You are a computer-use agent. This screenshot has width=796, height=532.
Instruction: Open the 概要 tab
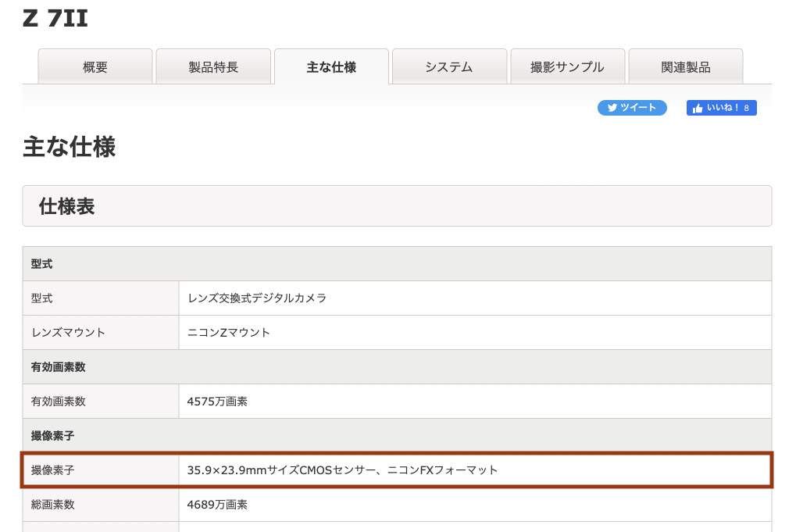95,66
